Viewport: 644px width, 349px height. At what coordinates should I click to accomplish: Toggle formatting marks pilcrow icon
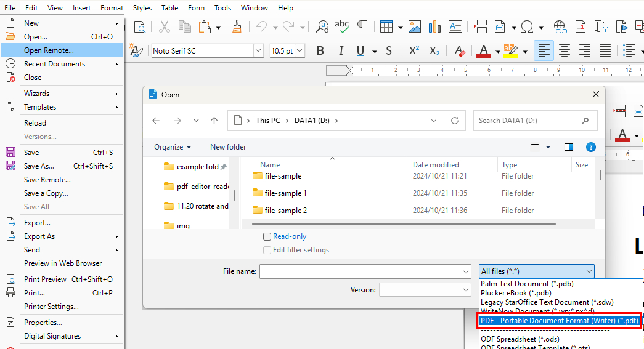coord(362,27)
